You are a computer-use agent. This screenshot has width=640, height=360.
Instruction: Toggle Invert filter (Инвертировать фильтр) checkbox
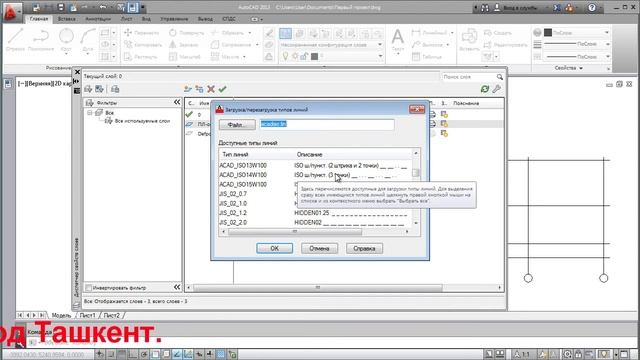pos(88,288)
